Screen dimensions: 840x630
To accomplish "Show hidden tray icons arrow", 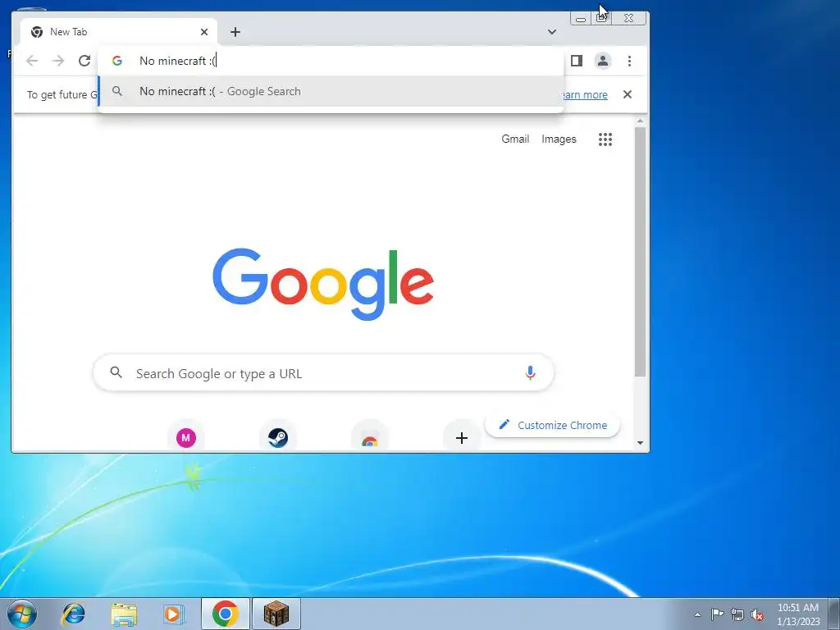I will pos(697,614).
